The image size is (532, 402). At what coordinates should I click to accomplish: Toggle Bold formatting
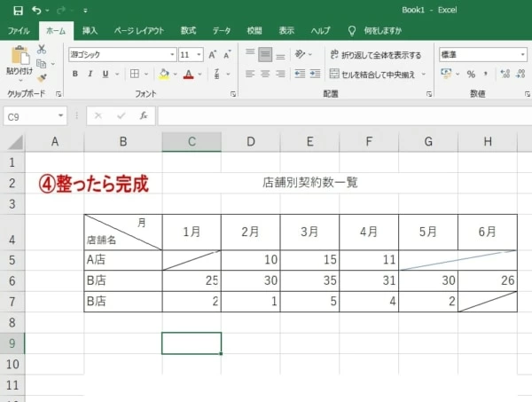75,74
